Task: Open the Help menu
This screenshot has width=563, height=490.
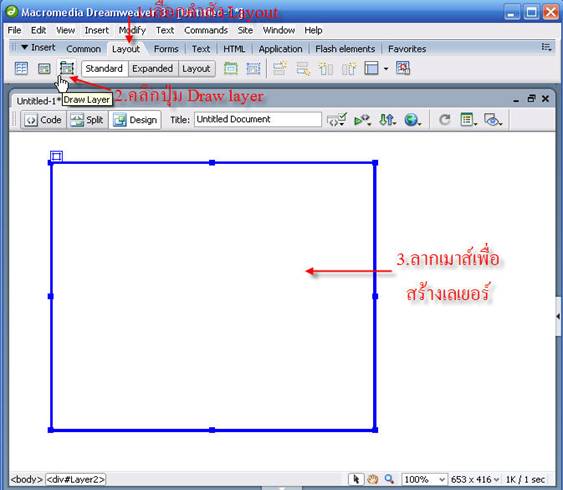Action: [313, 30]
